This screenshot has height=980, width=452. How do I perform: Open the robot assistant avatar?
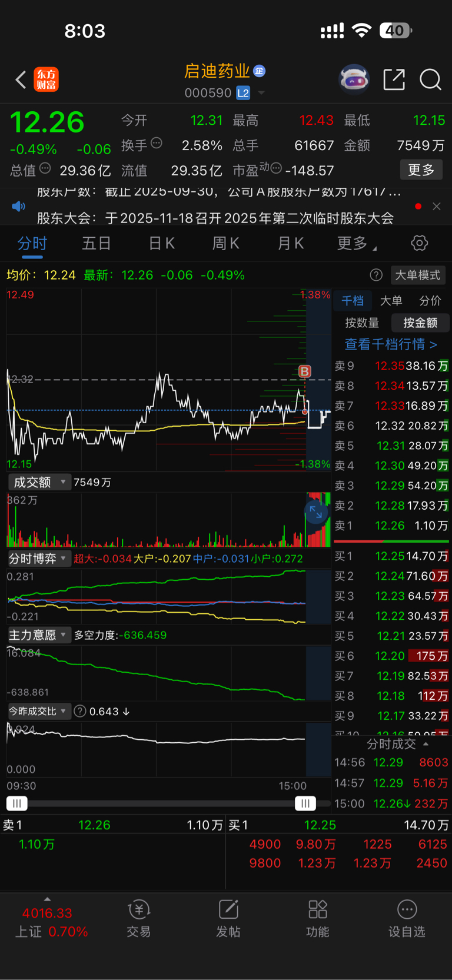(354, 79)
